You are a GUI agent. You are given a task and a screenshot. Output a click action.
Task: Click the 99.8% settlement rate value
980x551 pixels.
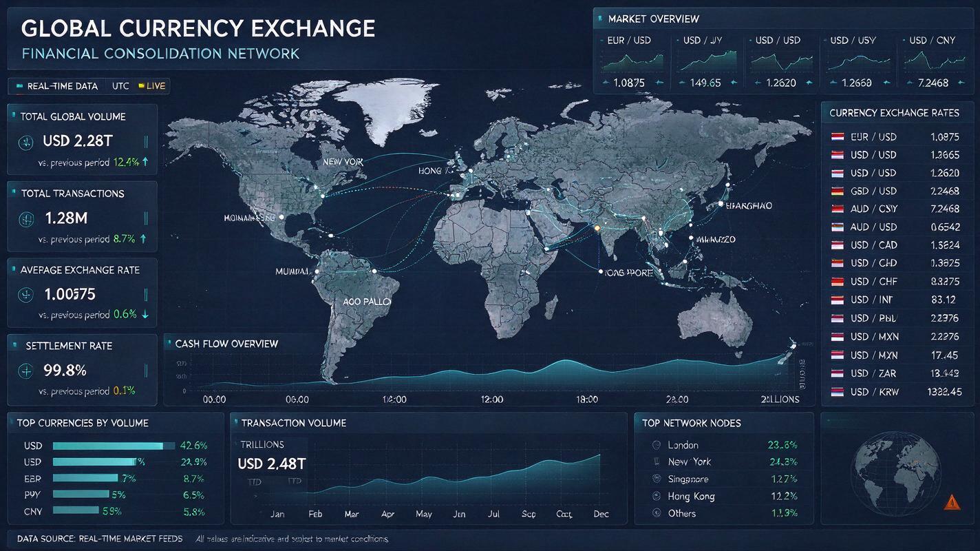pyautogui.click(x=65, y=370)
